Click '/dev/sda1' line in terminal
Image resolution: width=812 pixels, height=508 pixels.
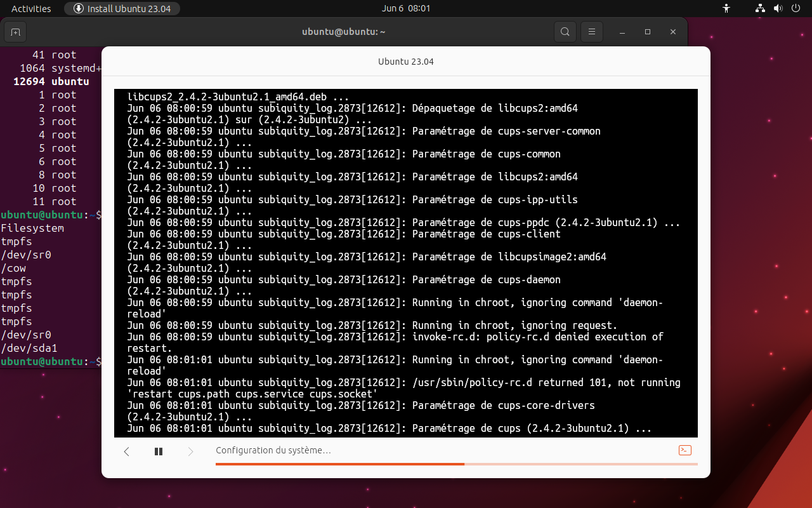29,348
